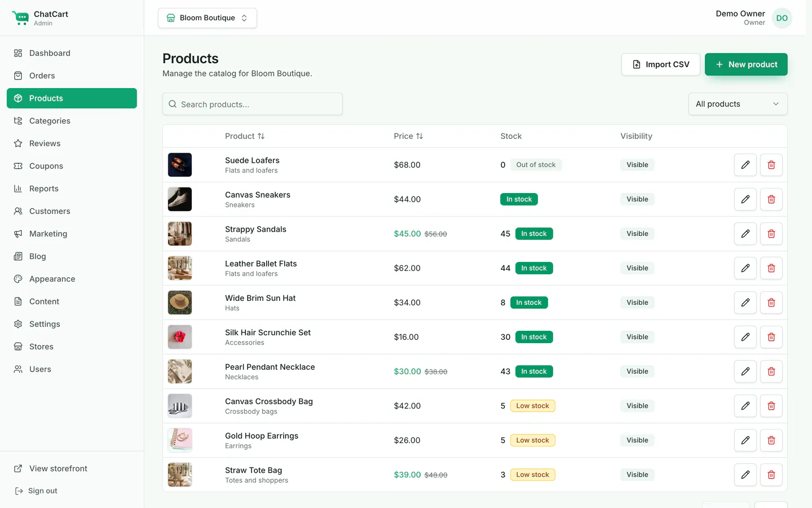
Task: Edit the Leather Ballet Flats product
Action: 745,268
